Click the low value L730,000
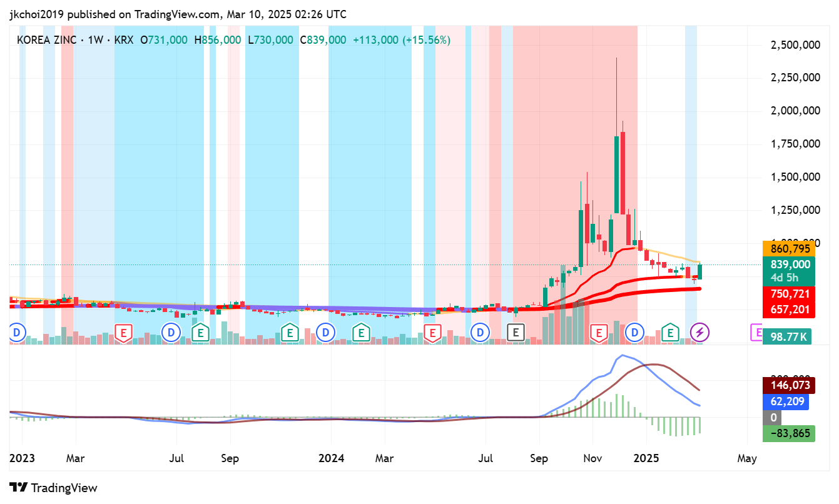Viewport: 839px width, 504px height. [270, 39]
